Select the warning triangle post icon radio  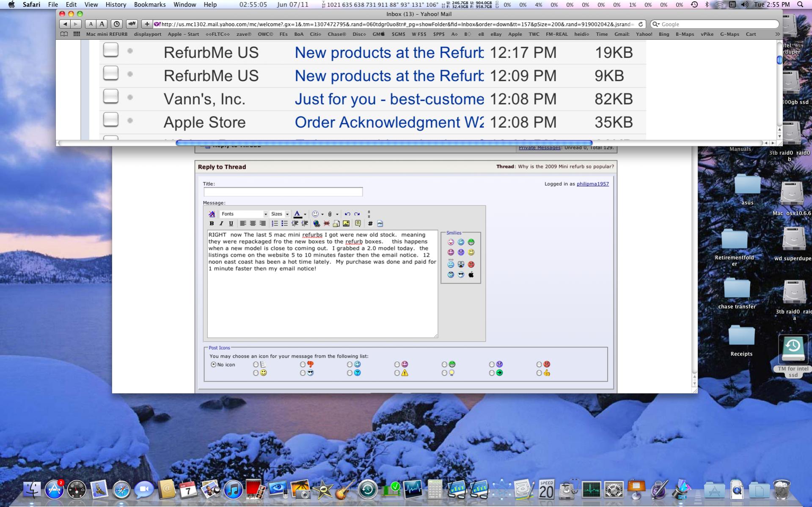pyautogui.click(x=397, y=373)
